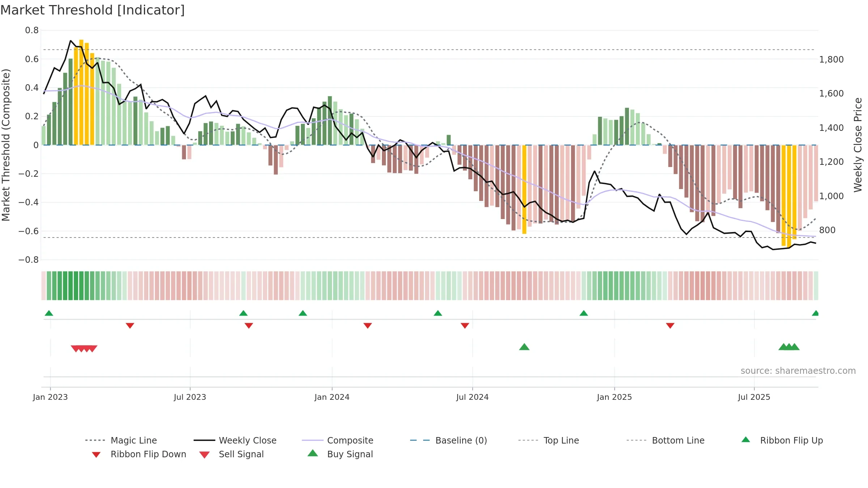Click the green Ribbon Flip Up legend triangle
This screenshot has height=488, width=868.
tap(746, 440)
